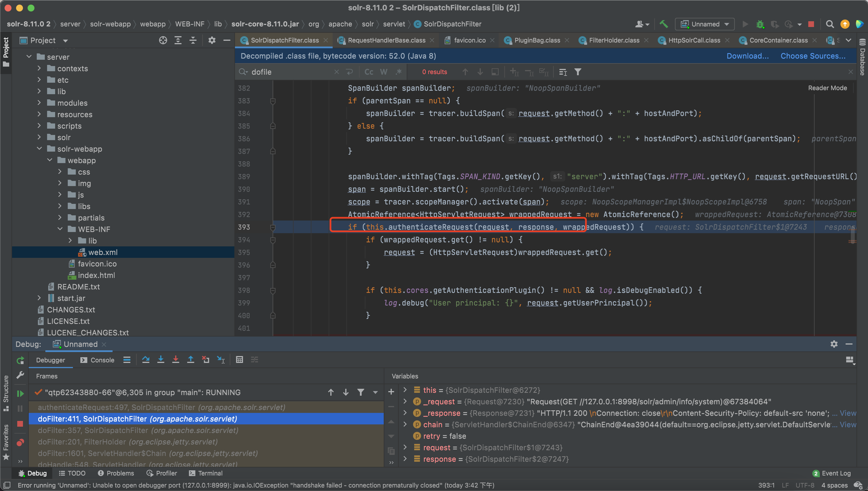Open the Unnamed run configuration dropdown
Viewport: 868px width, 491px height.
point(705,24)
